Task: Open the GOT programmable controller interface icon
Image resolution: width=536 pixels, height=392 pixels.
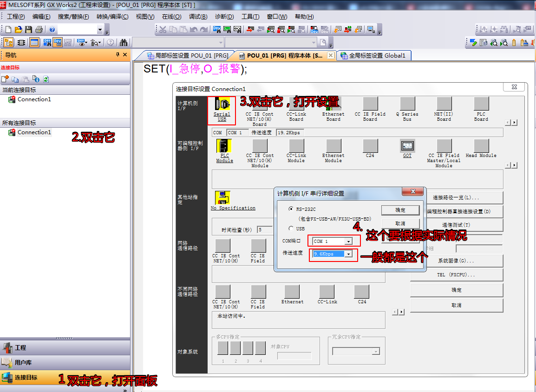Action: 407,146
